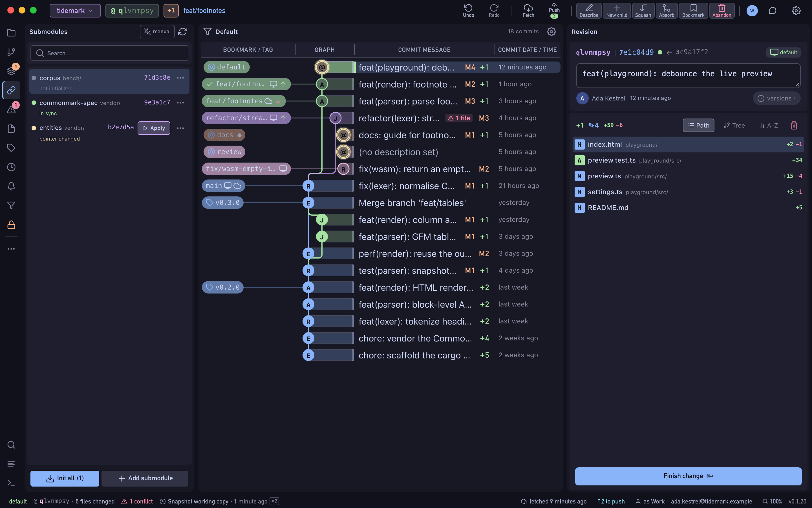812x508 pixels.
Task: Click the feat/footnotes link in title bar
Action: 204,10
